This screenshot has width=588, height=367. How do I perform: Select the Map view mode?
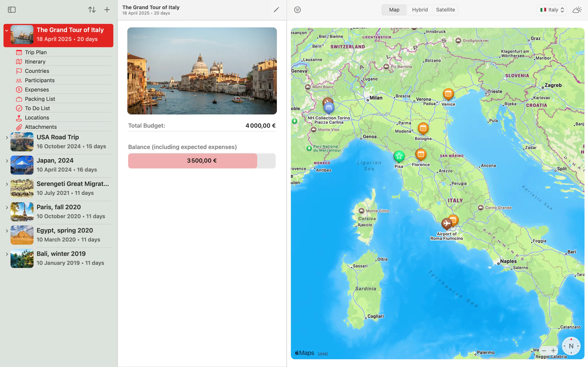394,10
